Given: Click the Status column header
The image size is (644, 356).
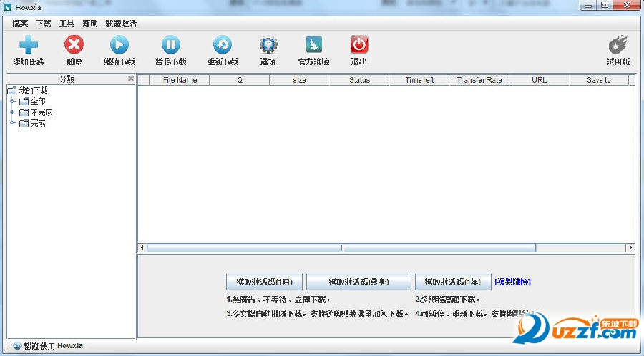Looking at the screenshot, I should (359, 80).
